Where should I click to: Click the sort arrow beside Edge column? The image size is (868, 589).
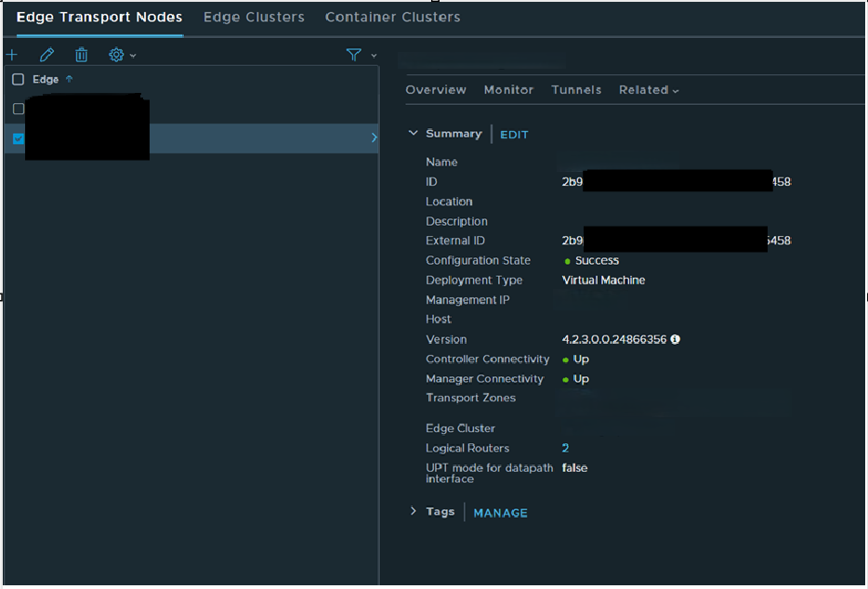(69, 79)
